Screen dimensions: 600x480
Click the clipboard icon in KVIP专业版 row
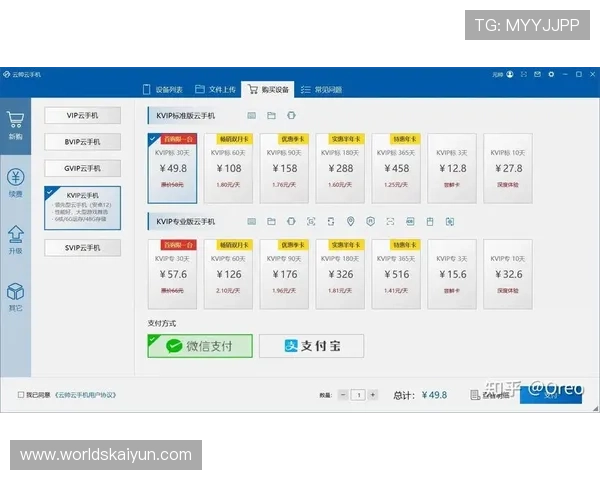(x=430, y=221)
